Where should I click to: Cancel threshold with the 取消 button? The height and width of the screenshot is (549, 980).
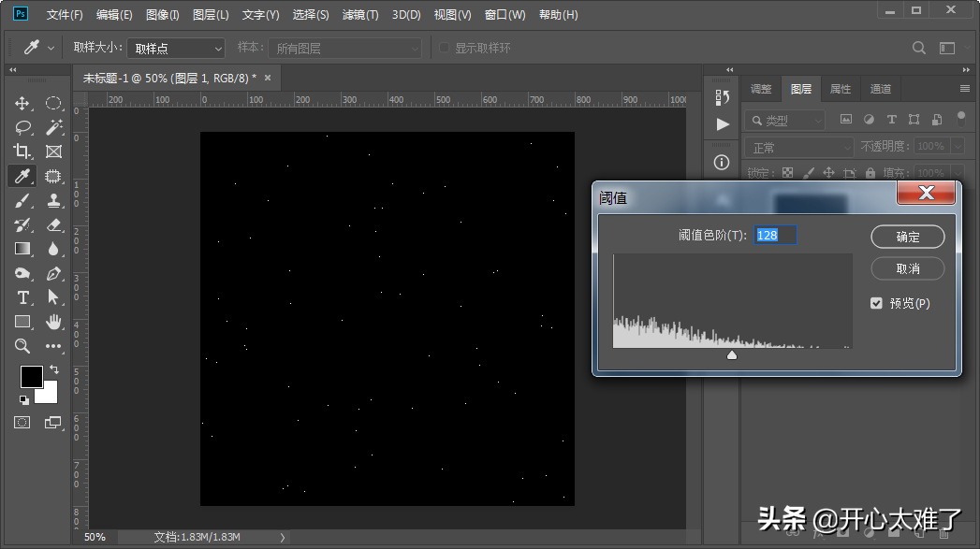coord(908,268)
